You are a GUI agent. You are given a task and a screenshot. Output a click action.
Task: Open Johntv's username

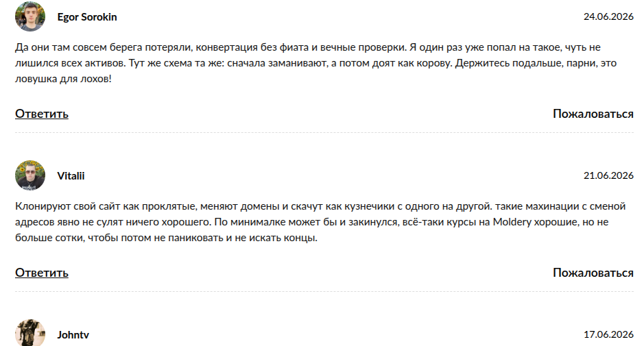pyautogui.click(x=73, y=334)
